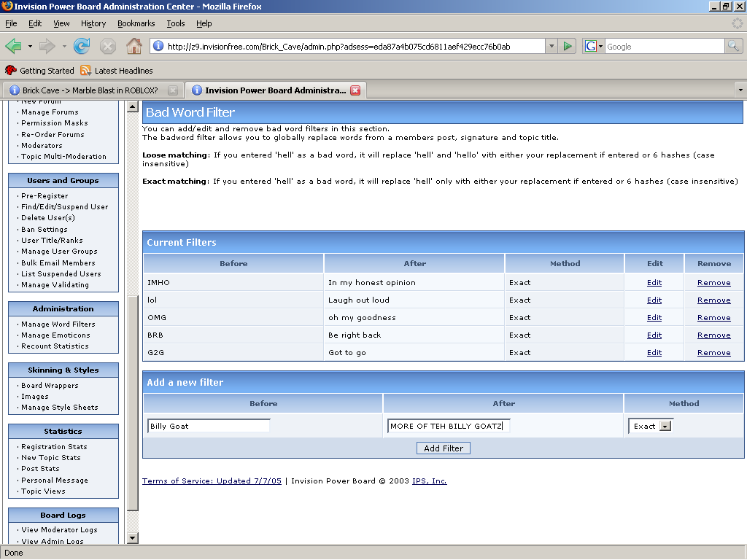The image size is (747, 560).
Task: Open Terms of Service link
Action: tap(212, 481)
